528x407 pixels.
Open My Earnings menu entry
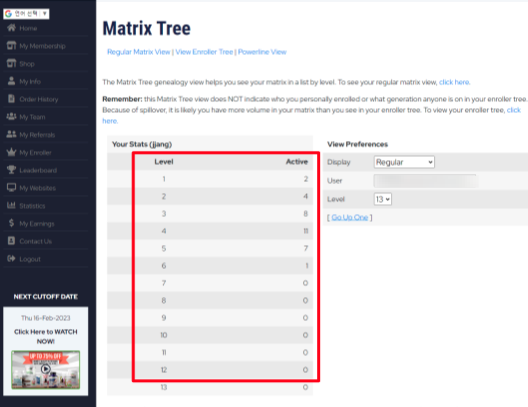click(x=37, y=224)
